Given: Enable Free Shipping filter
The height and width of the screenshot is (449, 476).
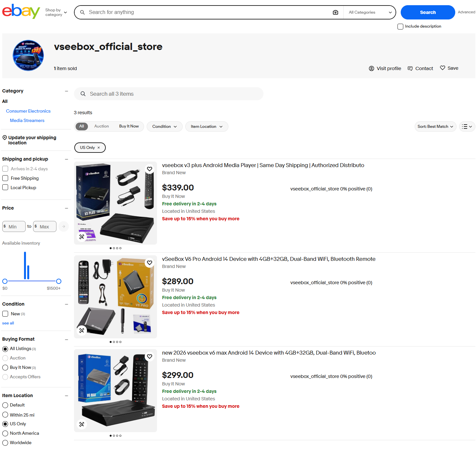Looking at the screenshot, I should click(5, 178).
